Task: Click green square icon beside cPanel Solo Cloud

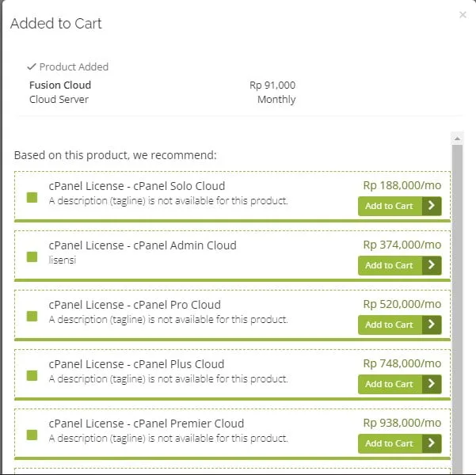Action: pyautogui.click(x=32, y=197)
